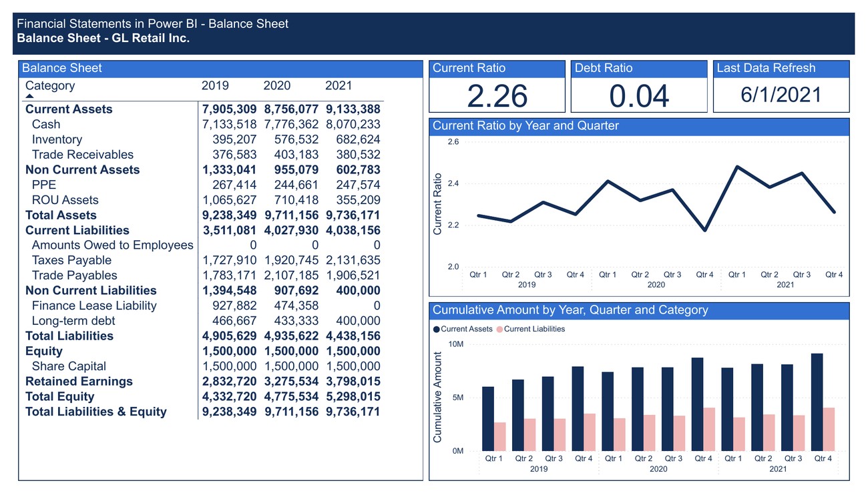
Task: Click the Debt Ratio card value 0.04
Action: [640, 96]
